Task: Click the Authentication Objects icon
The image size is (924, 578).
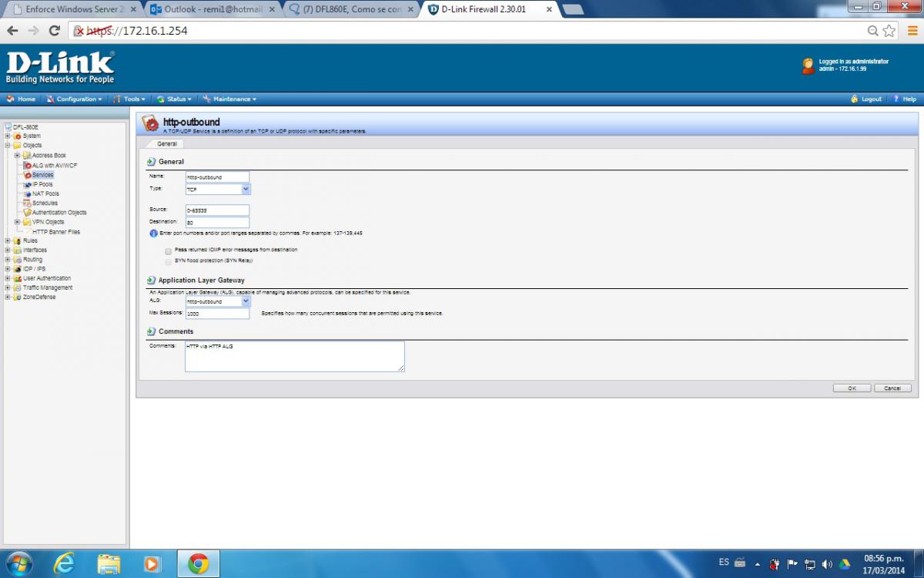Action: click(27, 212)
